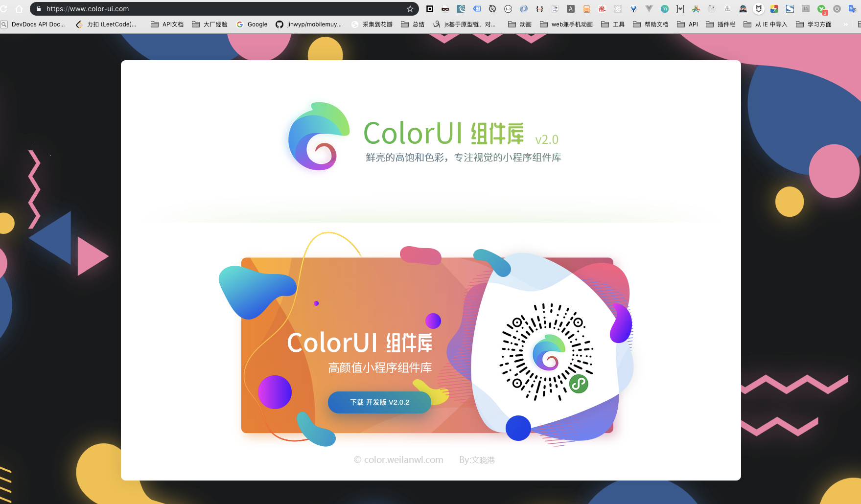Expand the '帮助文档' bookmark folder

click(x=651, y=24)
